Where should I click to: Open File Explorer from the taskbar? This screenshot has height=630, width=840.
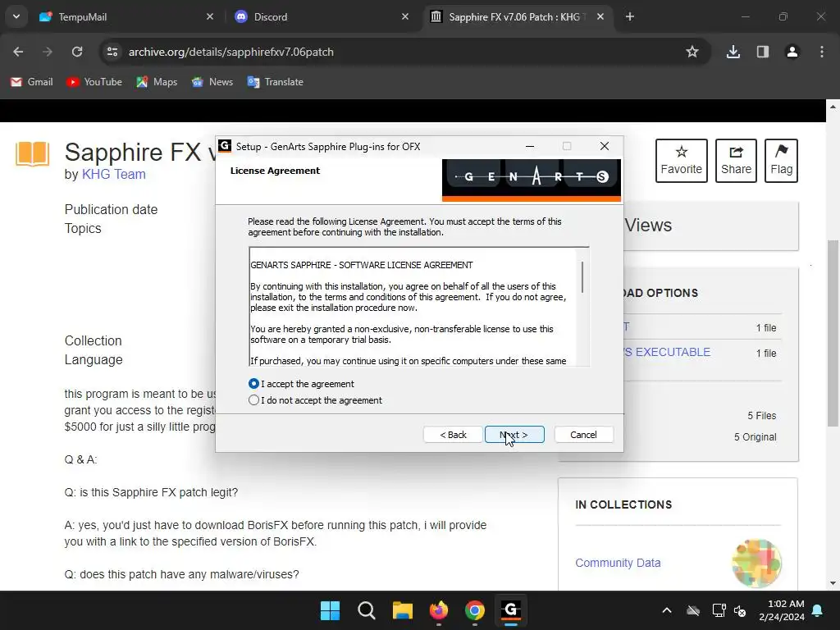point(402,610)
